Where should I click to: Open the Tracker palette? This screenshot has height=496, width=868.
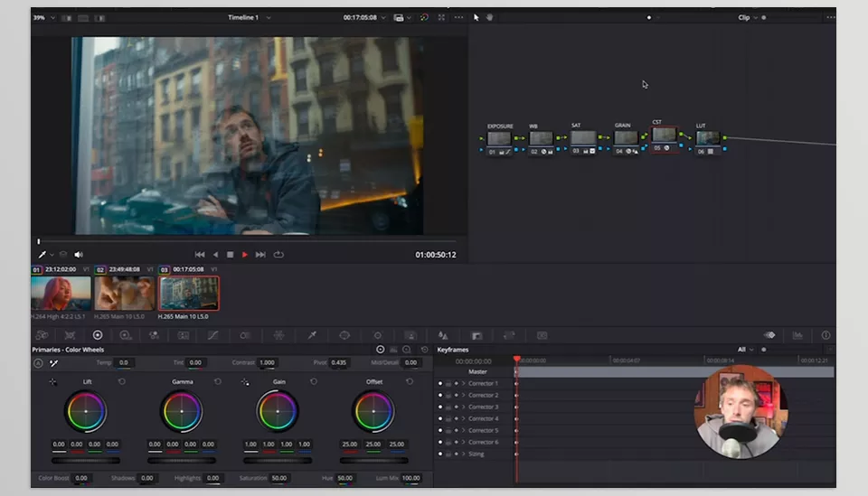(378, 335)
